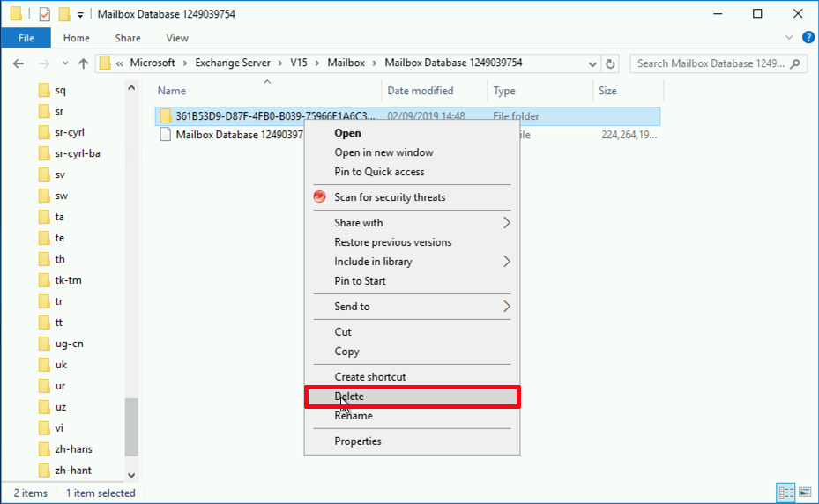Click the navigation pane scrollbar thumb
The width and height of the screenshot is (819, 504).
point(131,426)
